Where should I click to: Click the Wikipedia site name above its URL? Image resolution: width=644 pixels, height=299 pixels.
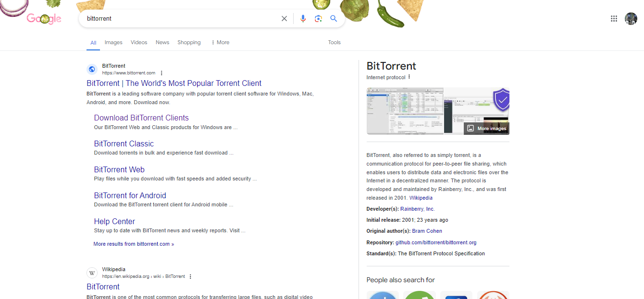tap(113, 269)
